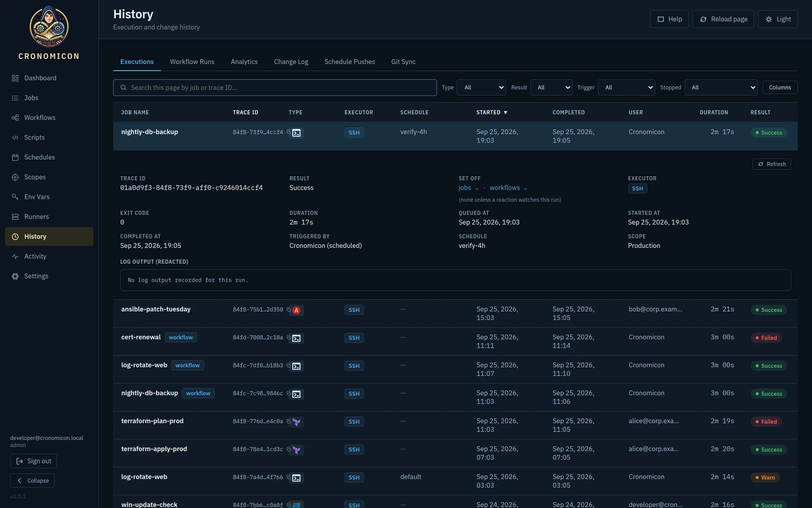Click shell type icon for cert-renewal
The image size is (812, 508).
click(x=296, y=338)
